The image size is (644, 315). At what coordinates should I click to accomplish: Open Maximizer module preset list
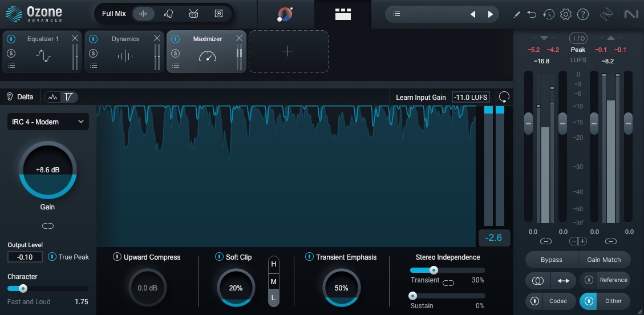tap(175, 65)
